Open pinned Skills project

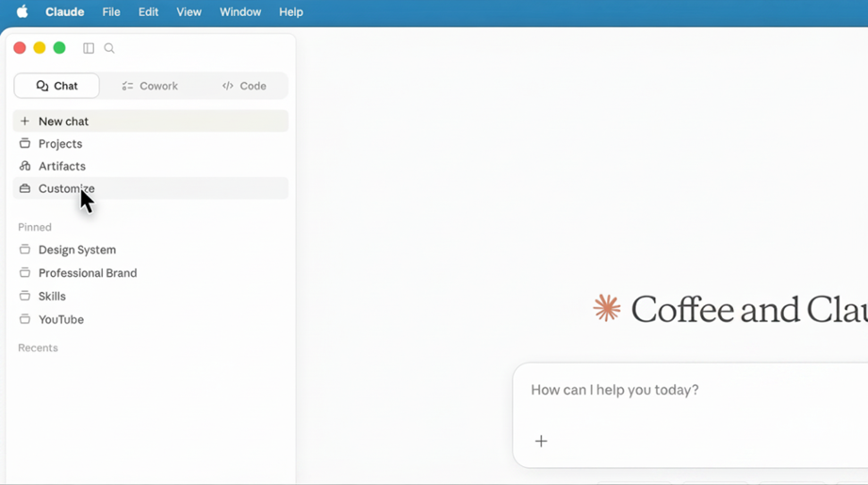tap(151, 297)
